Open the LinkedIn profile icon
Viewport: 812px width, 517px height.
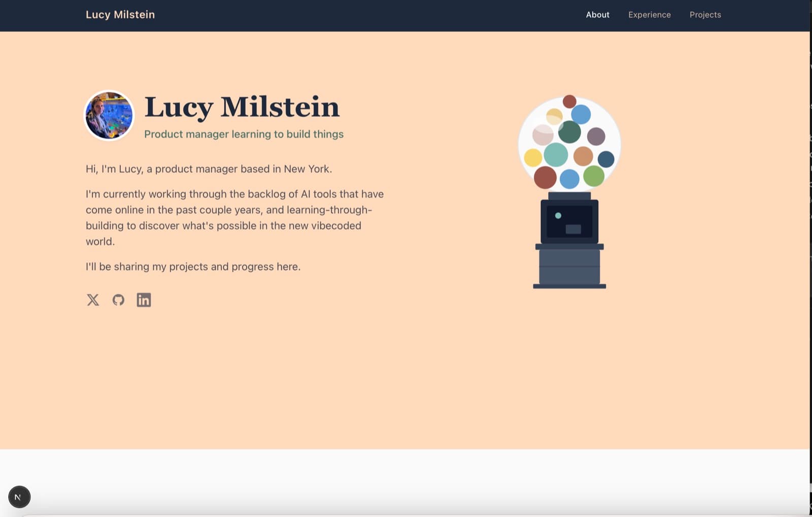pos(144,300)
